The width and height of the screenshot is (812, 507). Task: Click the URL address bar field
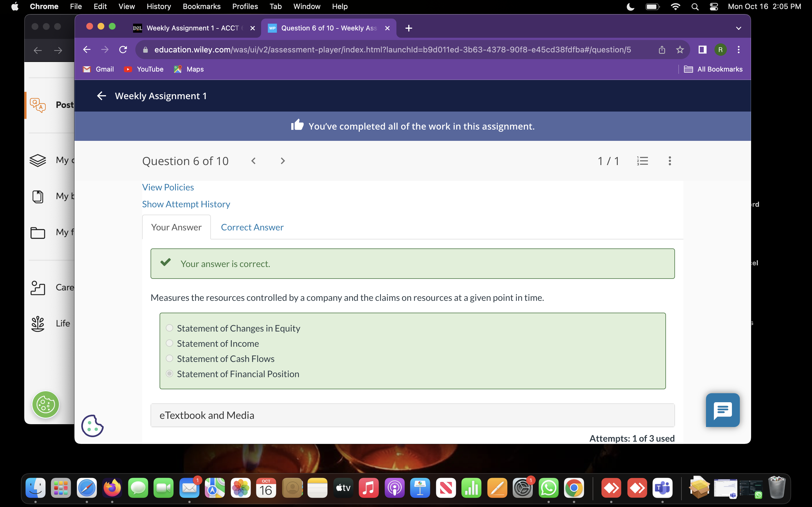[x=392, y=50]
